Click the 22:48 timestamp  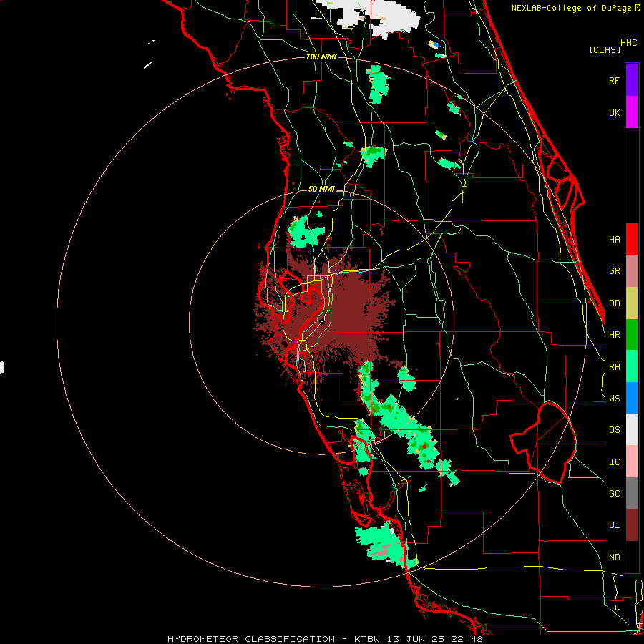click(x=468, y=639)
